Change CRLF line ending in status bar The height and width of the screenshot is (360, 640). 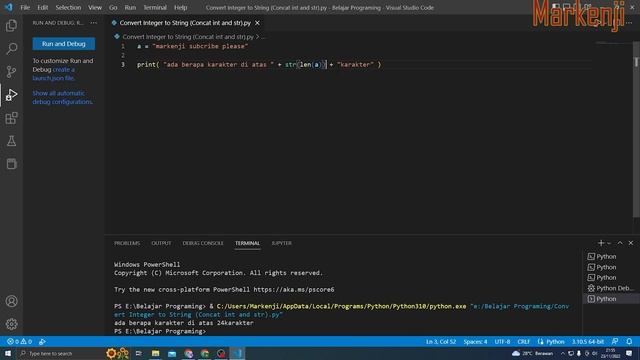click(523, 342)
